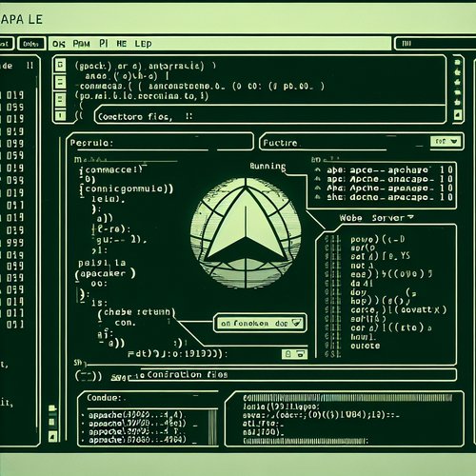Click the topmost icon in the right vertical strip
Screen dimensions: 476x476
457,62
